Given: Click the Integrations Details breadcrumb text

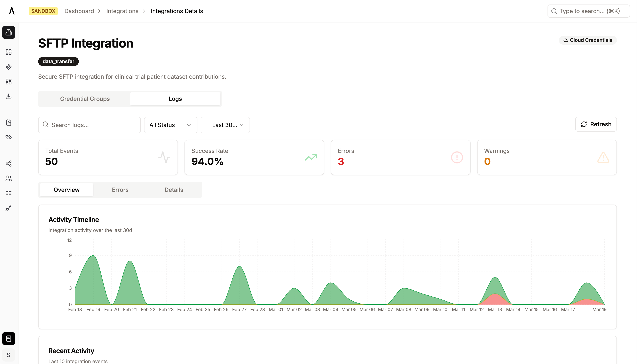Looking at the screenshot, I should (x=177, y=11).
